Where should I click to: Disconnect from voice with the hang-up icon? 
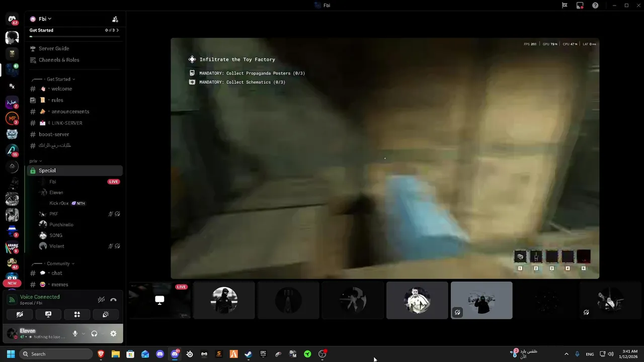point(113,300)
